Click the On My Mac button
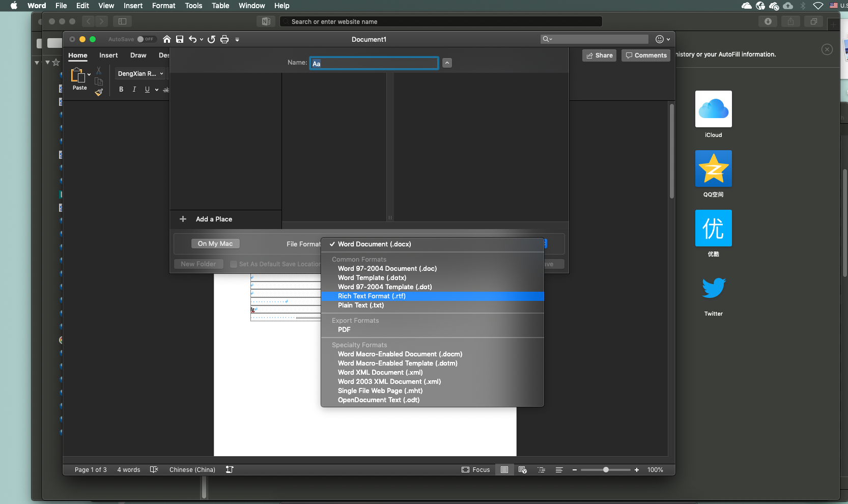This screenshot has width=848, height=504. point(215,244)
